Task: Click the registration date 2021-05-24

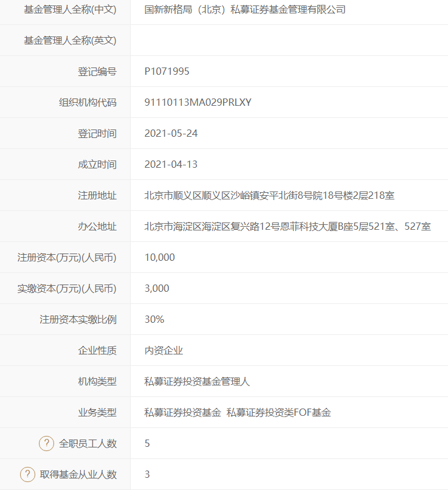Action: coord(171,133)
